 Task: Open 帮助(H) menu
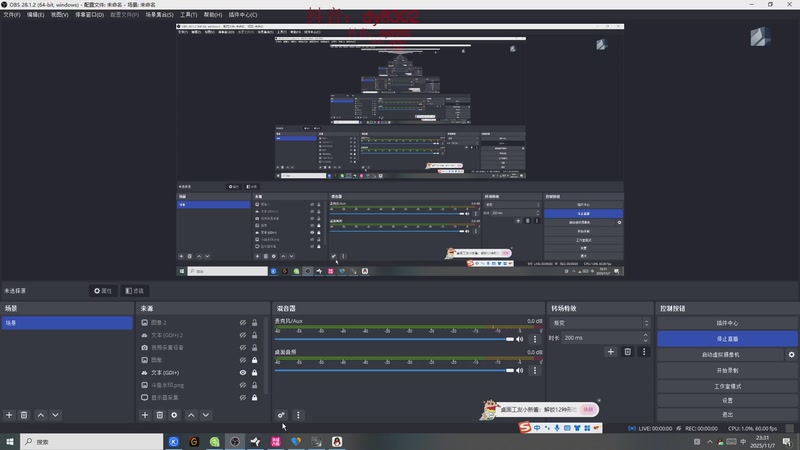coord(213,15)
